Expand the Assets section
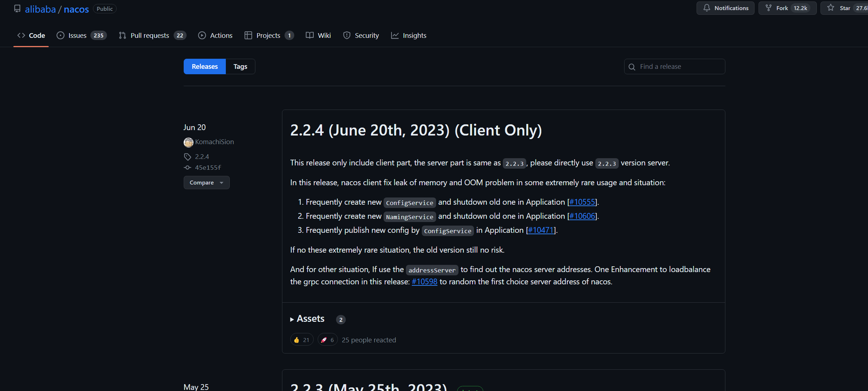The image size is (868, 391). pyautogui.click(x=307, y=319)
